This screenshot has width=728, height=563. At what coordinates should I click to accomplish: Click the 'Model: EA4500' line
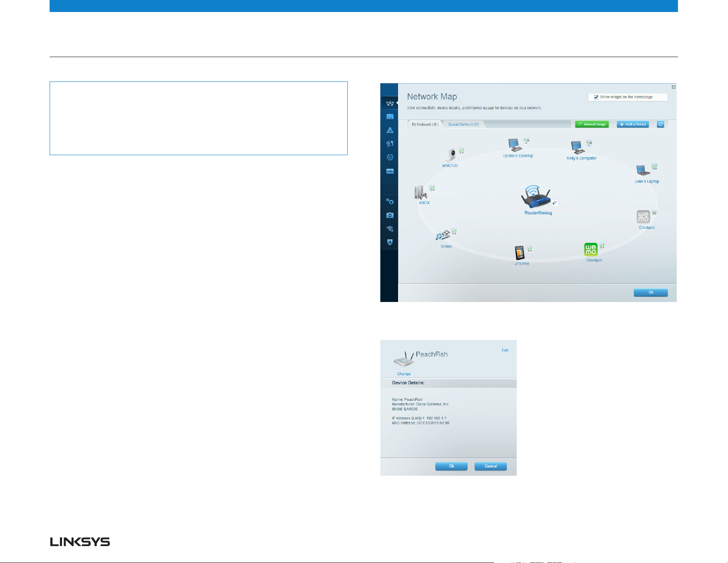tap(405, 409)
